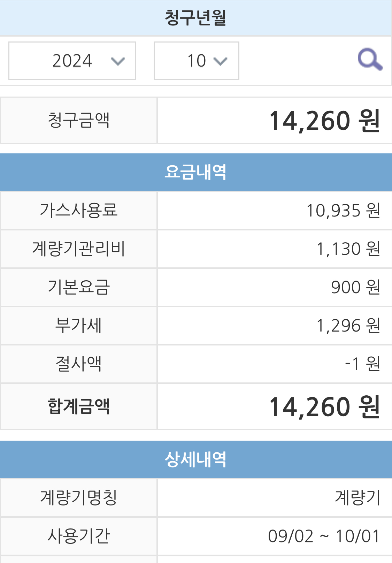Select the 계량기관리비 row label

tap(79, 249)
